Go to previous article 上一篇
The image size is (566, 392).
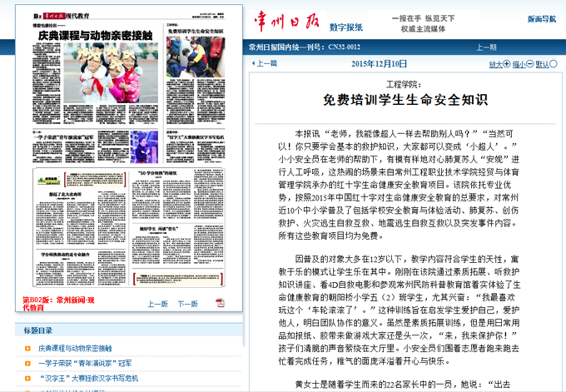coord(265,63)
